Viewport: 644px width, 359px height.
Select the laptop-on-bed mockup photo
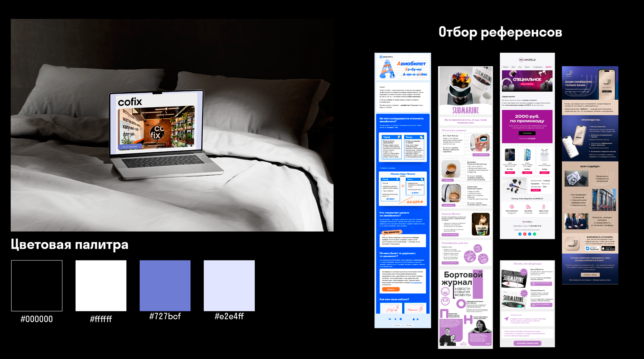(172, 125)
